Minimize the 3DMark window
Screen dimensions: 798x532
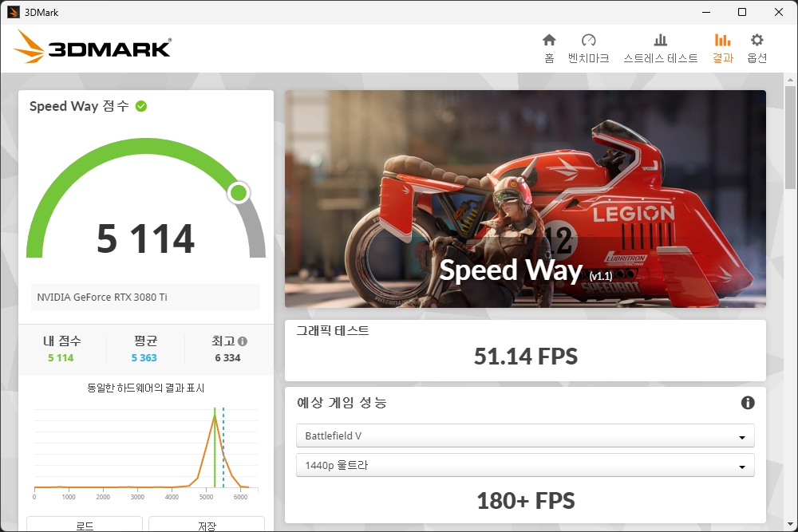[706, 12]
